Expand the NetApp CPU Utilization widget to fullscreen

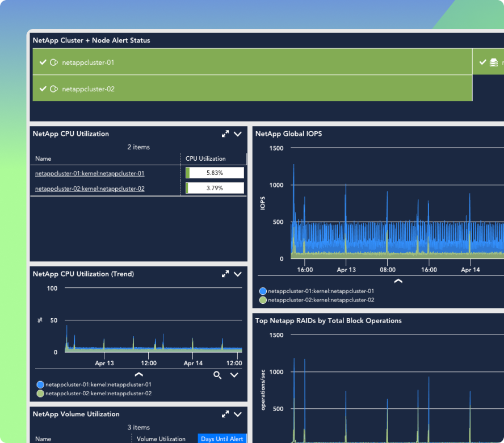225,134
